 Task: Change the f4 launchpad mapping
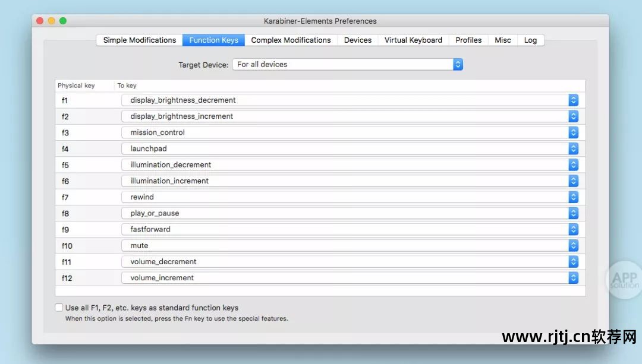(x=350, y=148)
